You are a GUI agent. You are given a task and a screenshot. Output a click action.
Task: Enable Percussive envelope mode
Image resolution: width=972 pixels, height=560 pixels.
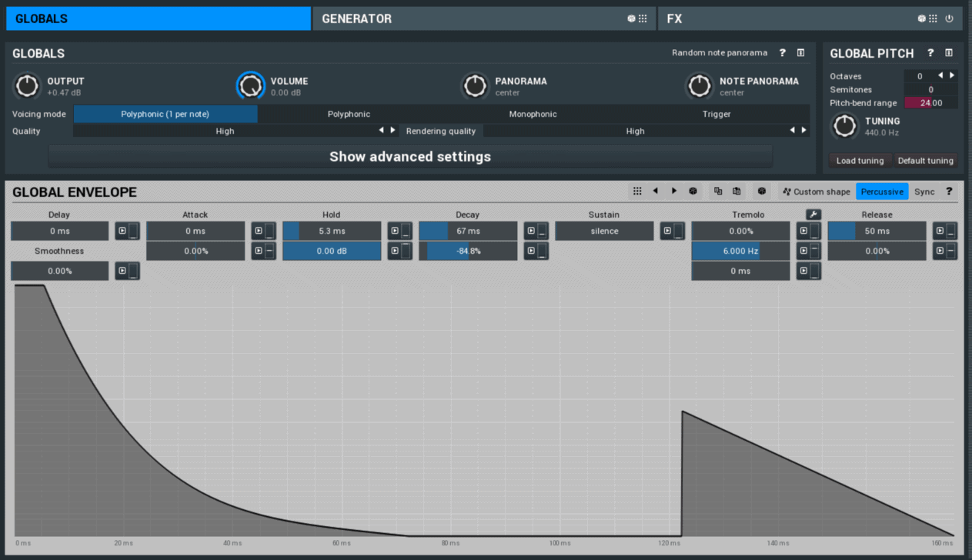[x=882, y=192]
